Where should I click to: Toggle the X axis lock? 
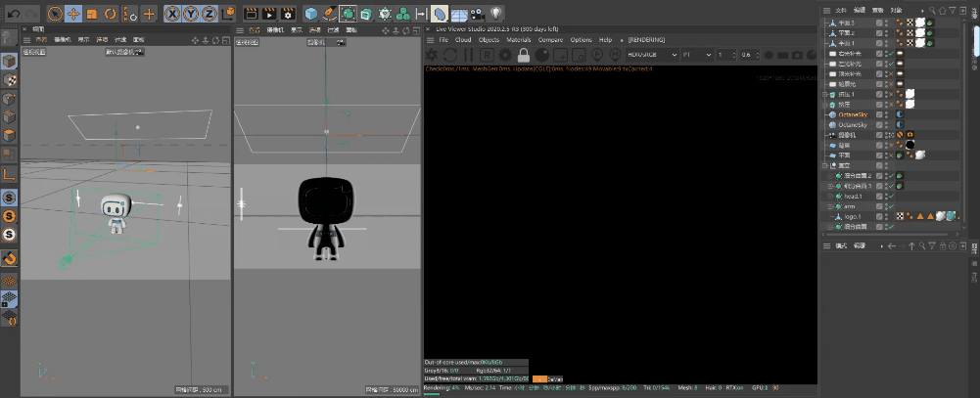(172, 13)
